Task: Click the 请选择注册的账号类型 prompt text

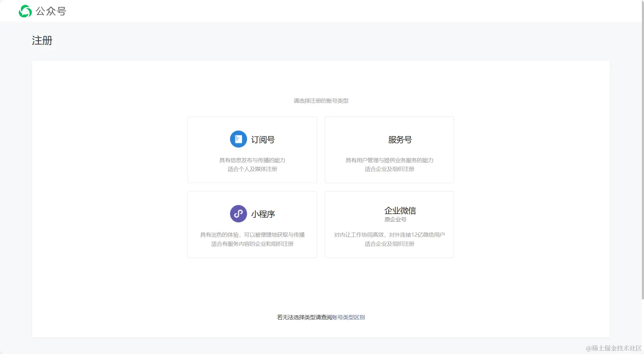Action: pos(321,101)
